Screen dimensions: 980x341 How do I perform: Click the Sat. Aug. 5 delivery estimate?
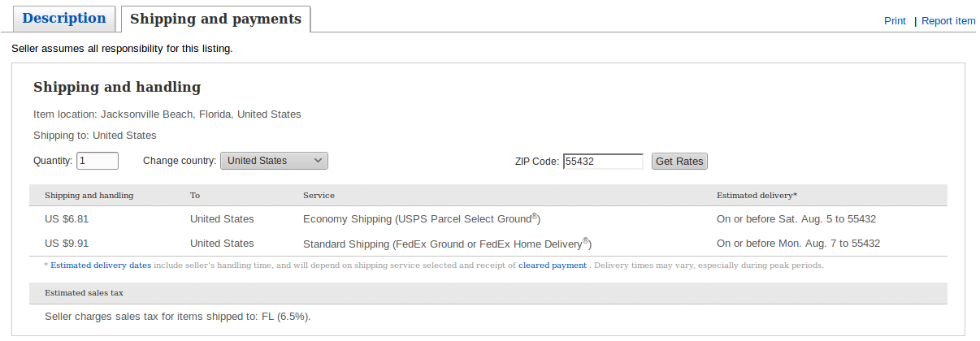[796, 219]
